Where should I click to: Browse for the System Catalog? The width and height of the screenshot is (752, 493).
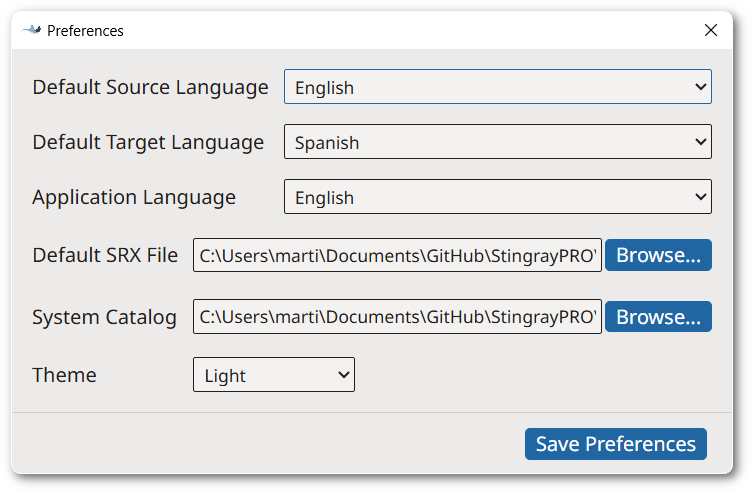point(658,317)
